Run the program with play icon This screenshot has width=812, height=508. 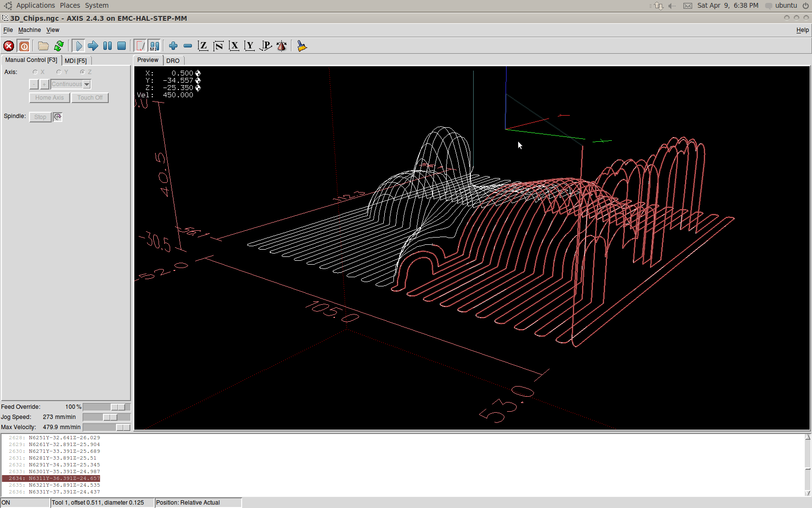78,46
